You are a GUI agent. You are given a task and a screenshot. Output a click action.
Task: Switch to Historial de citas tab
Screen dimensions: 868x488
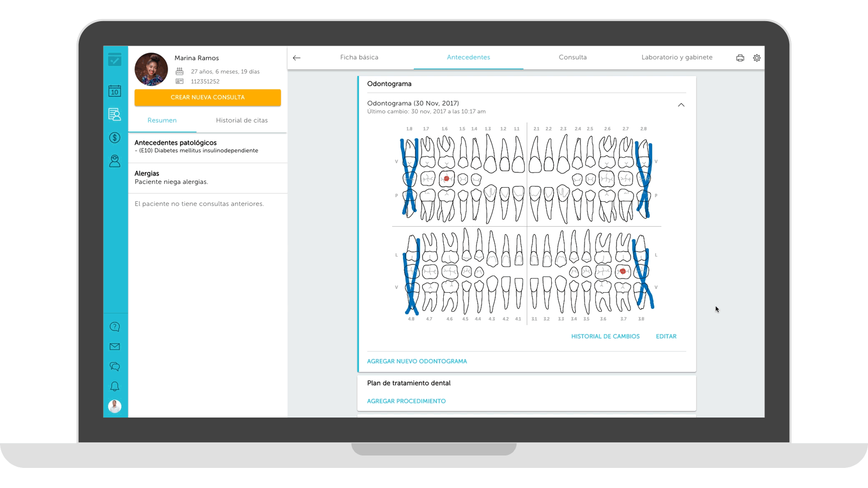coord(242,120)
